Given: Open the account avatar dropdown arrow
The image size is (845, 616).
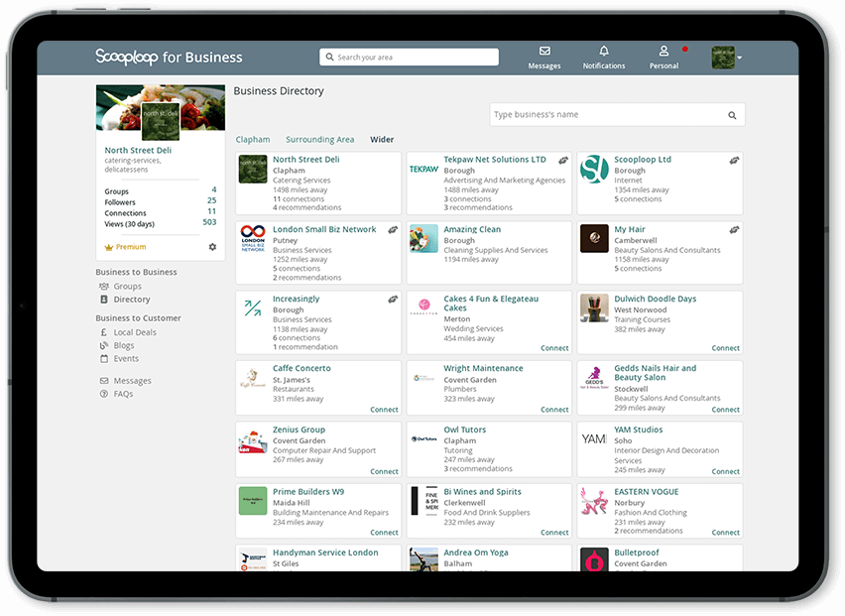Looking at the screenshot, I should pos(740,58).
